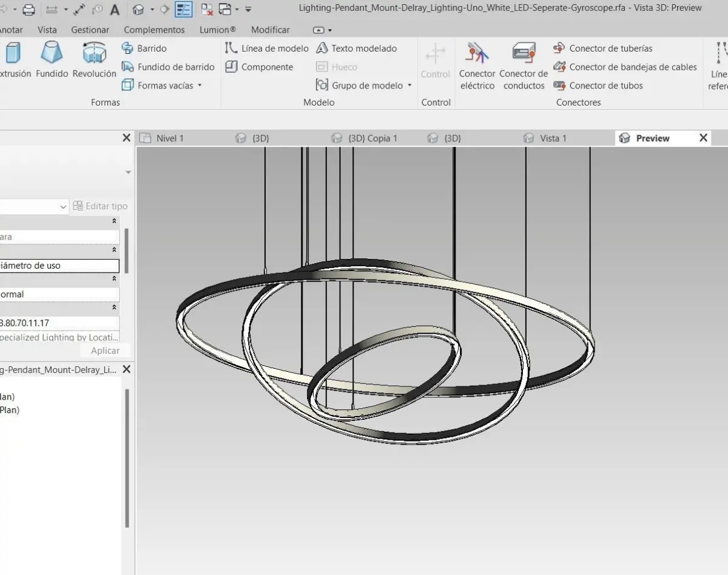
Task: Open the Default 3D View house icon
Action: tap(139, 10)
